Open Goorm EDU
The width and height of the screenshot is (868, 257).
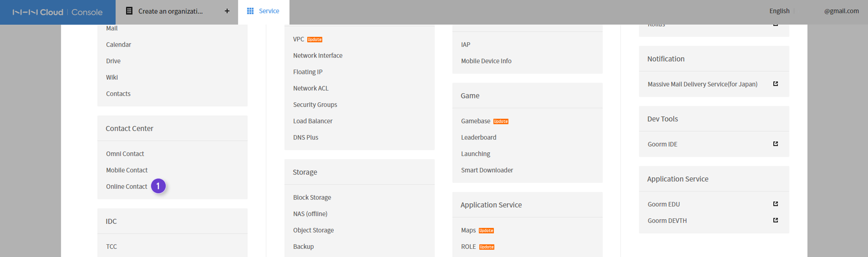pyautogui.click(x=664, y=205)
